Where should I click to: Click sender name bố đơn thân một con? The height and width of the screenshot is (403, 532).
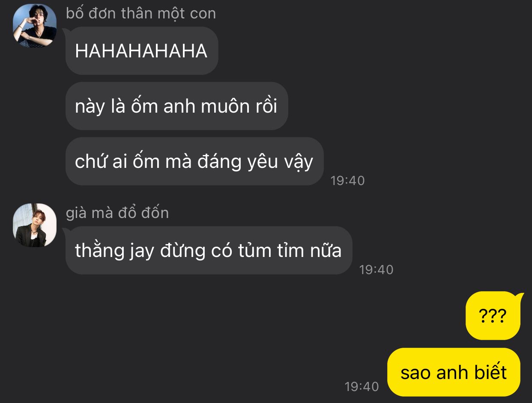[x=141, y=13]
